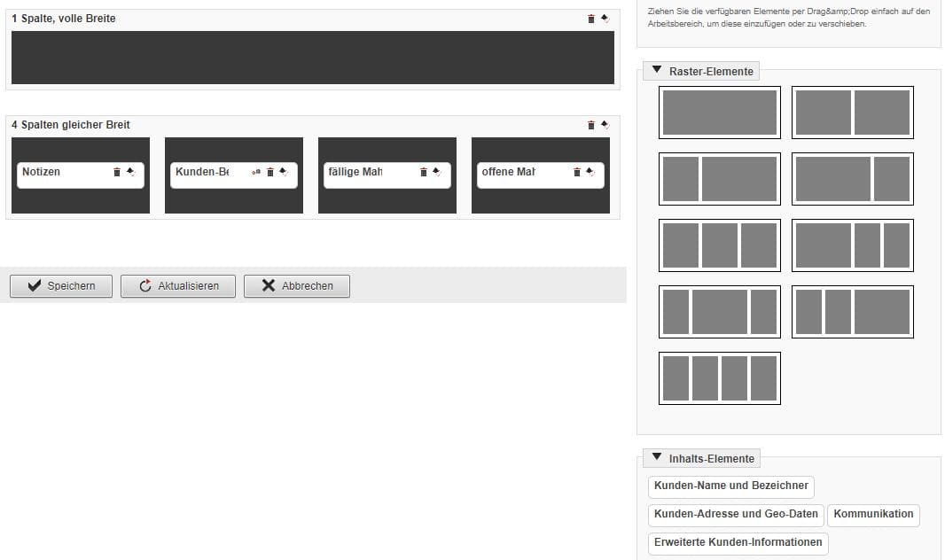
Task: Choose the two equal columns grid layout
Action: click(x=852, y=113)
